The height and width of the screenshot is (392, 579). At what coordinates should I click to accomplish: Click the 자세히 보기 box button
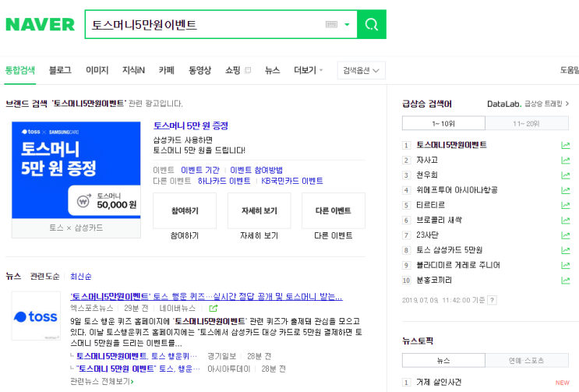coord(259,210)
